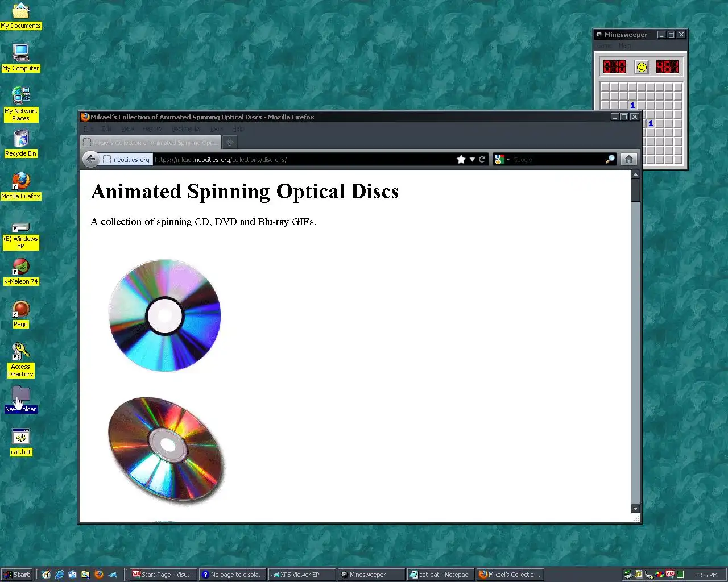Image resolution: width=728 pixels, height=582 pixels.
Task: Click the blue spinning CD image
Action: pos(165,315)
